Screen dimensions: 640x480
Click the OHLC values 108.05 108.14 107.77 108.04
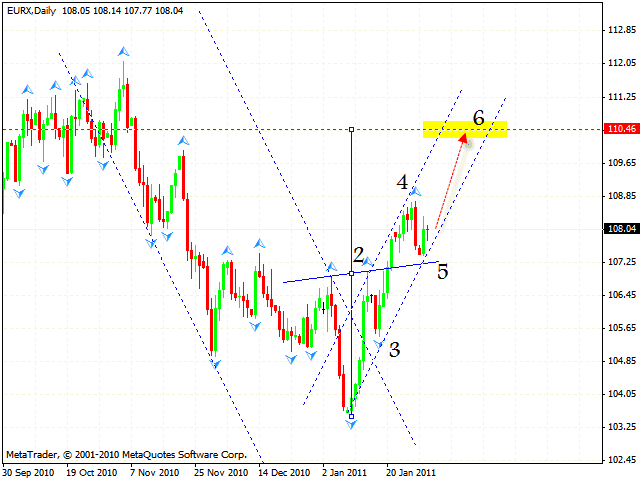122,11
